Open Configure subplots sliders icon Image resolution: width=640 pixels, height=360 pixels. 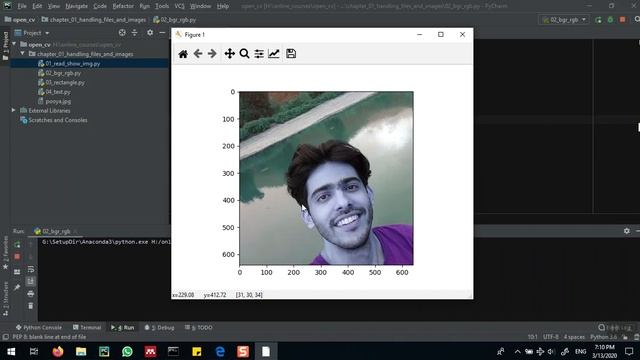(x=259, y=54)
